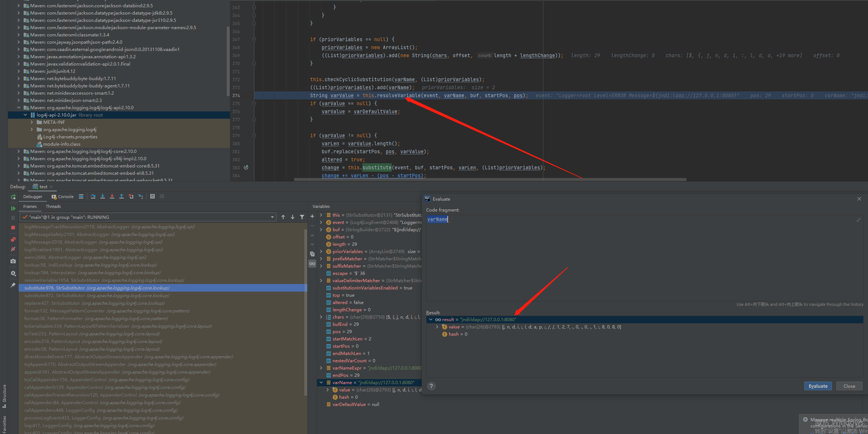Click the code fragment input field
This screenshot has height=434, width=868.
[x=644, y=258]
